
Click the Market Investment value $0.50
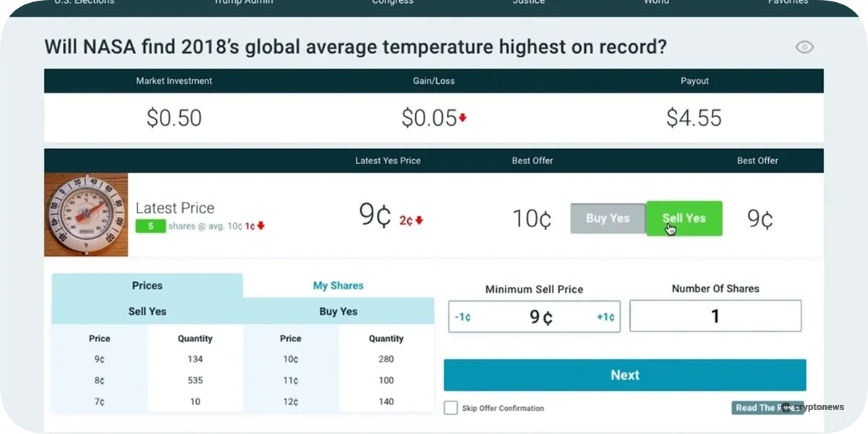(174, 119)
